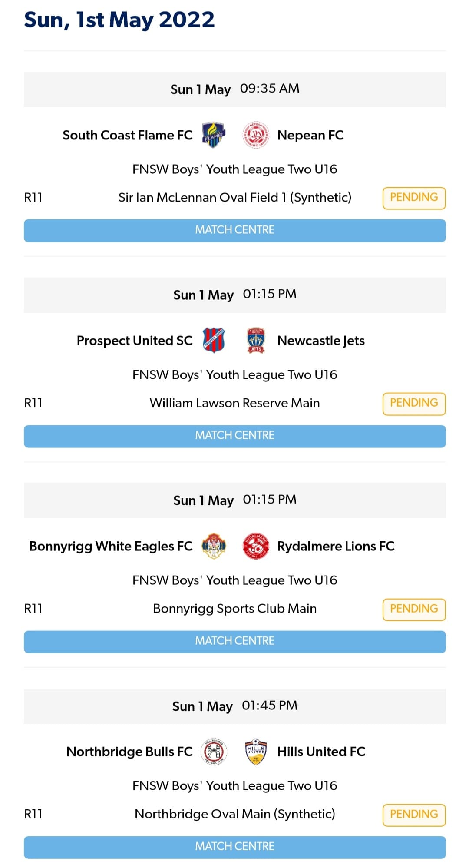Click the R11 round label on Nepean fixture

point(33,197)
